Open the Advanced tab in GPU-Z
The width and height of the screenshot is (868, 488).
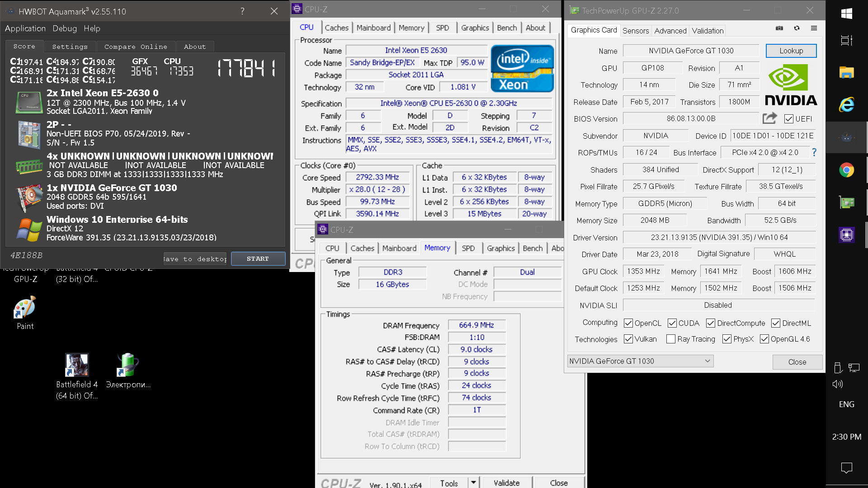coord(670,31)
